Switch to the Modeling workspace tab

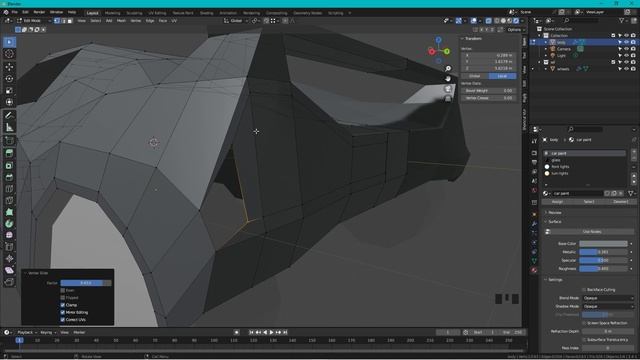[x=112, y=13]
